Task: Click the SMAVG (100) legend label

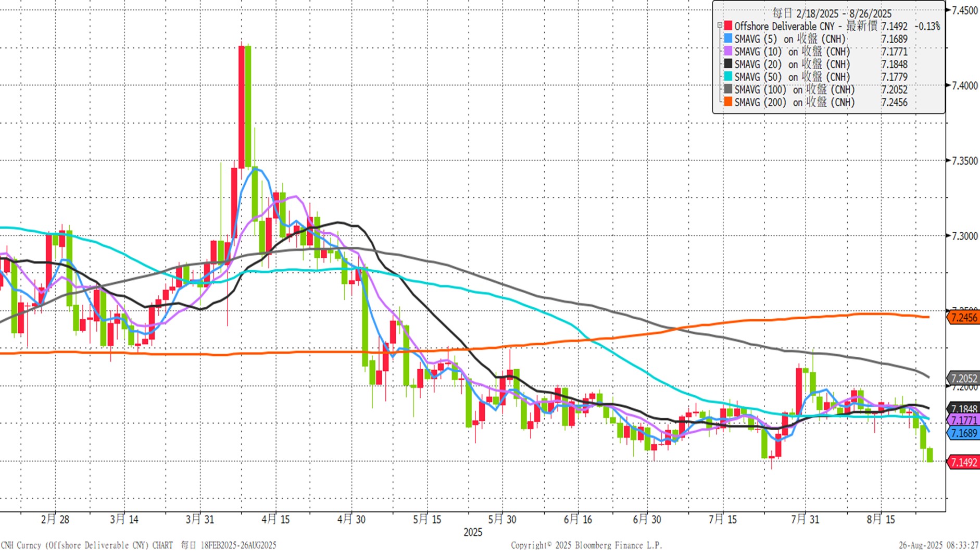Action: point(795,90)
